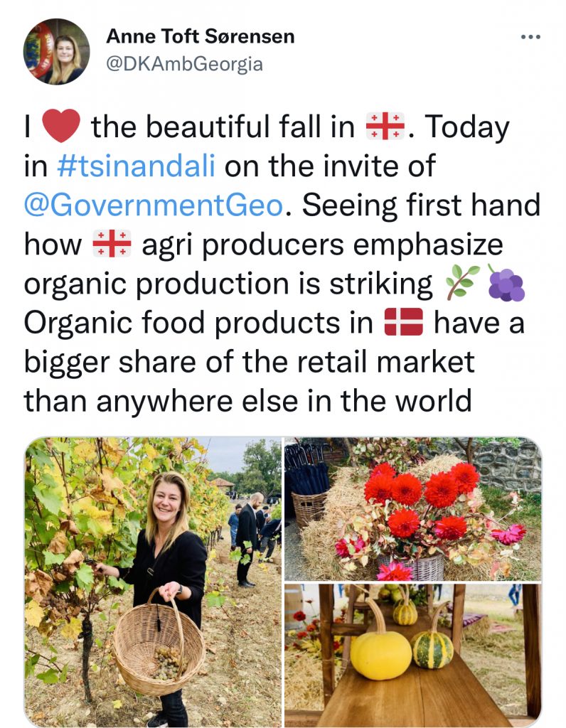Open Anne Toft Sørensen's display name link
The width and height of the screenshot is (566, 728).
point(200,36)
